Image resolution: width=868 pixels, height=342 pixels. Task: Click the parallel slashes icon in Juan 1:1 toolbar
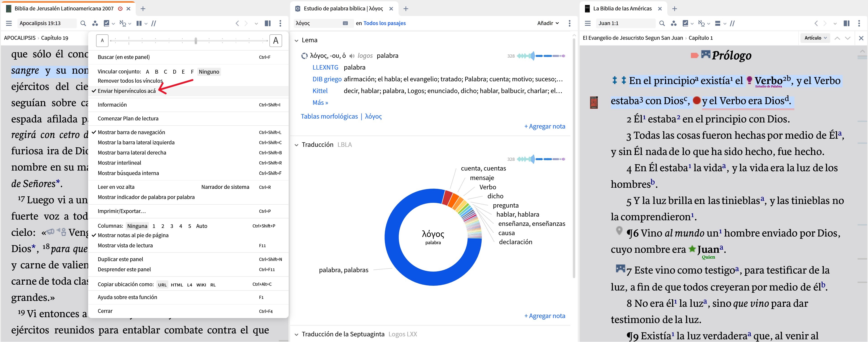pos(733,23)
